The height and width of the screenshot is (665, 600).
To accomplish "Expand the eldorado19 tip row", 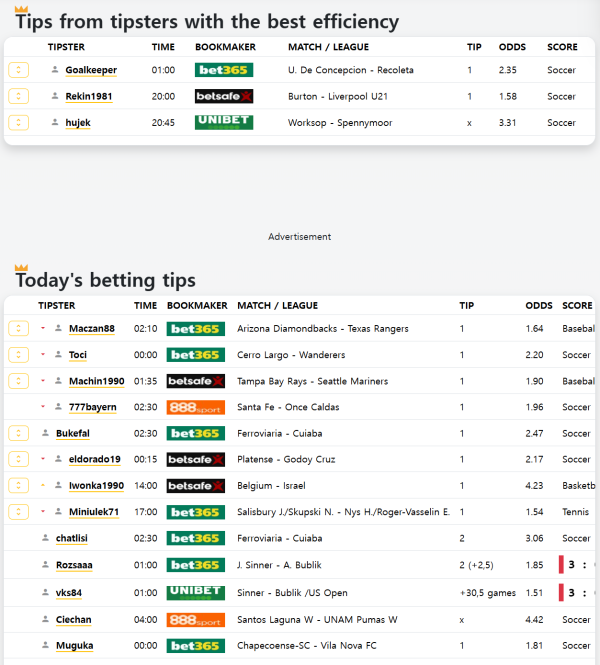I will pyautogui.click(x=18, y=459).
